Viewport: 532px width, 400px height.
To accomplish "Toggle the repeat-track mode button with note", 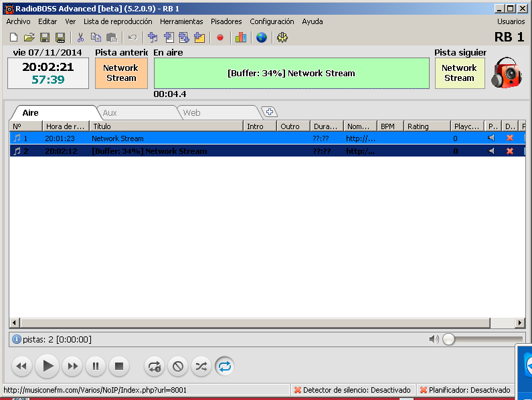I will (x=155, y=367).
